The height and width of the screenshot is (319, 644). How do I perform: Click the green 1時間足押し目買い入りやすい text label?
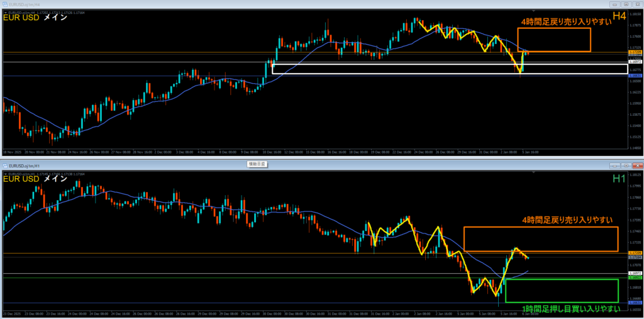(570, 308)
